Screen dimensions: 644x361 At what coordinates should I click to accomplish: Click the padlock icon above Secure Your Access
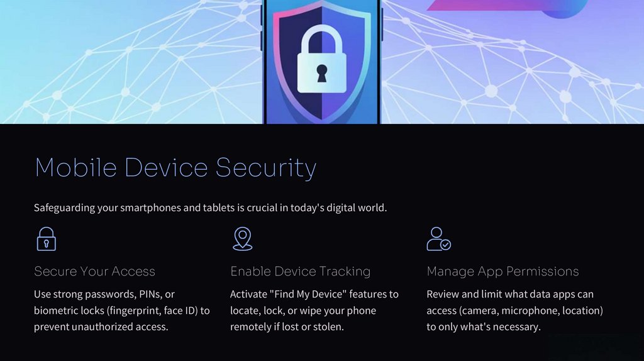click(x=46, y=238)
